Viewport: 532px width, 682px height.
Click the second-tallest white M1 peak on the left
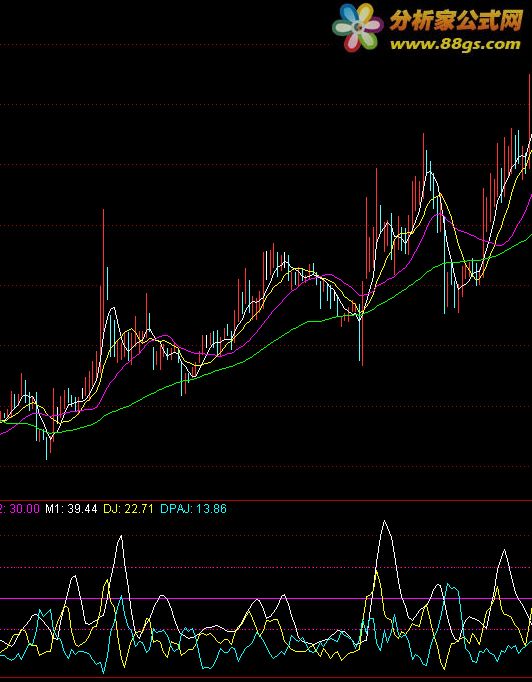pos(120,538)
